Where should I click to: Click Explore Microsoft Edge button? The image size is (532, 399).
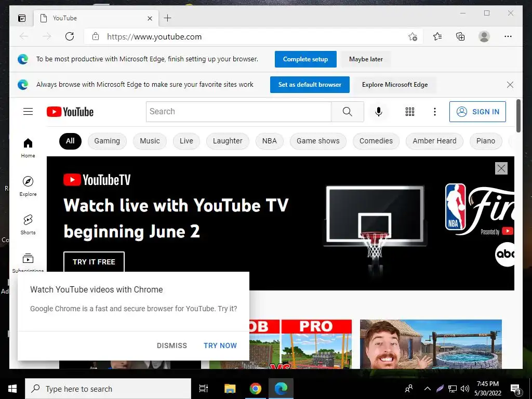395,85
